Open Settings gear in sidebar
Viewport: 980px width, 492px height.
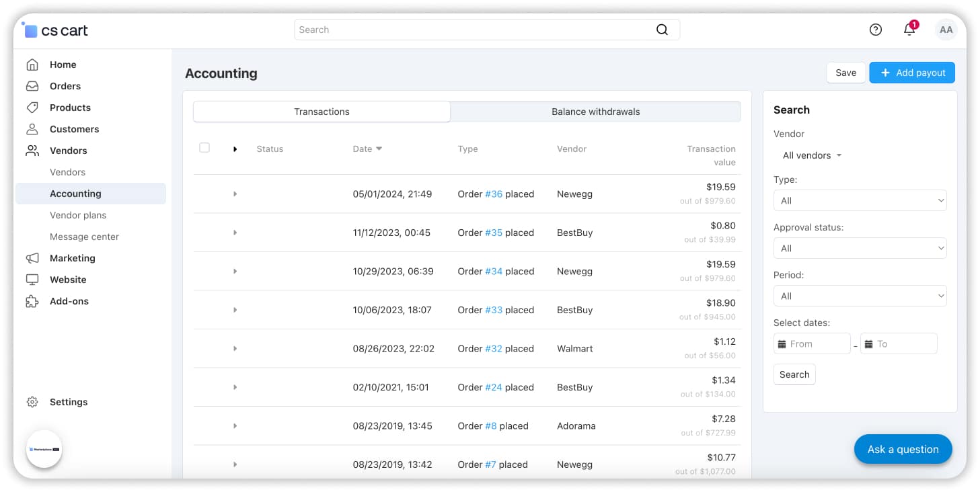32,402
